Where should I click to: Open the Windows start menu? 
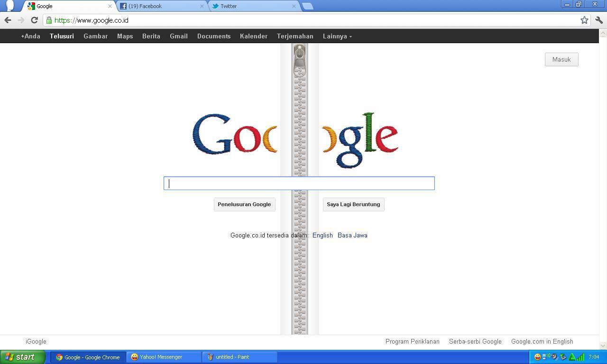(x=23, y=357)
